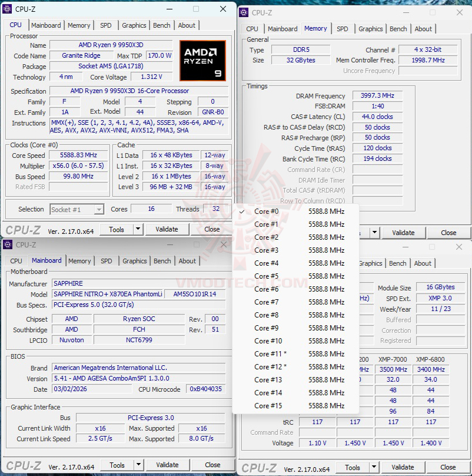
Task: Open Tools dropdown arrow in Mainboard window
Action: (x=139, y=464)
